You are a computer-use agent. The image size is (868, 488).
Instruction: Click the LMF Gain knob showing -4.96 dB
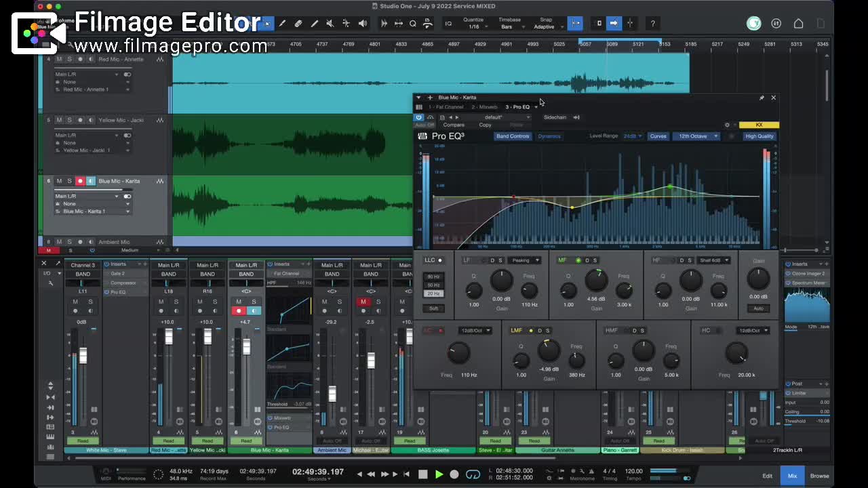coord(549,351)
